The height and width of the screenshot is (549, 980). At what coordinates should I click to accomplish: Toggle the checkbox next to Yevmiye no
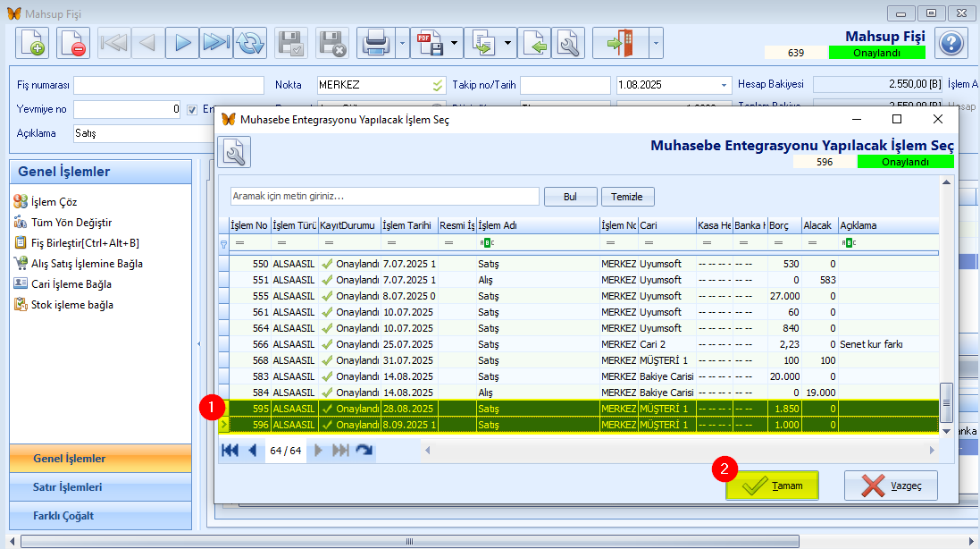[192, 110]
